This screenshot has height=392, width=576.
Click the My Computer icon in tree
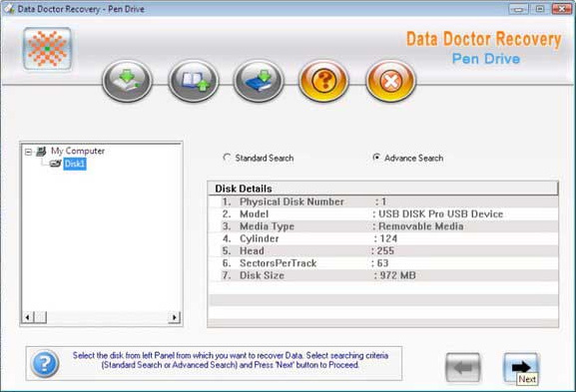click(x=41, y=151)
